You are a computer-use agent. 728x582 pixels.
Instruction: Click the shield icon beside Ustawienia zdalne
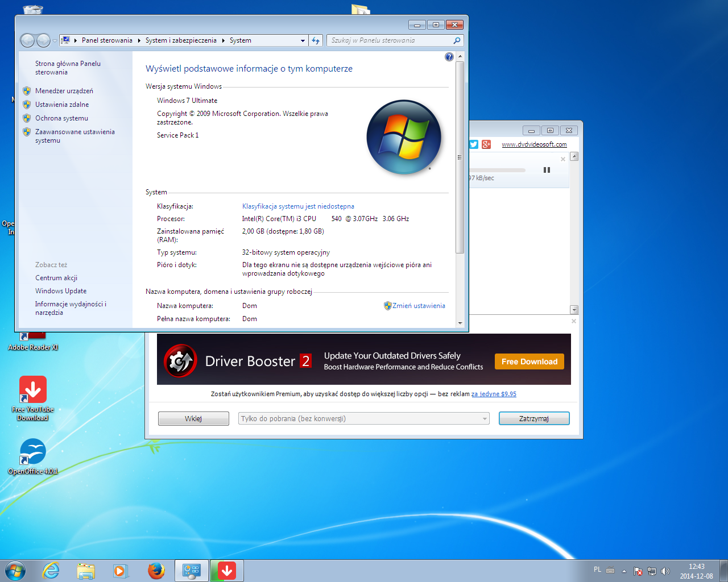coord(27,105)
